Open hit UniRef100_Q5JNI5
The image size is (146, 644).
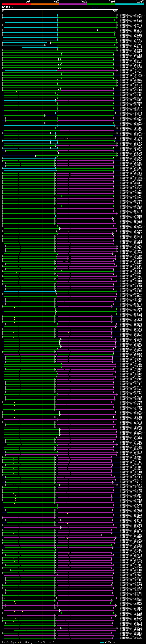click(x=131, y=25)
